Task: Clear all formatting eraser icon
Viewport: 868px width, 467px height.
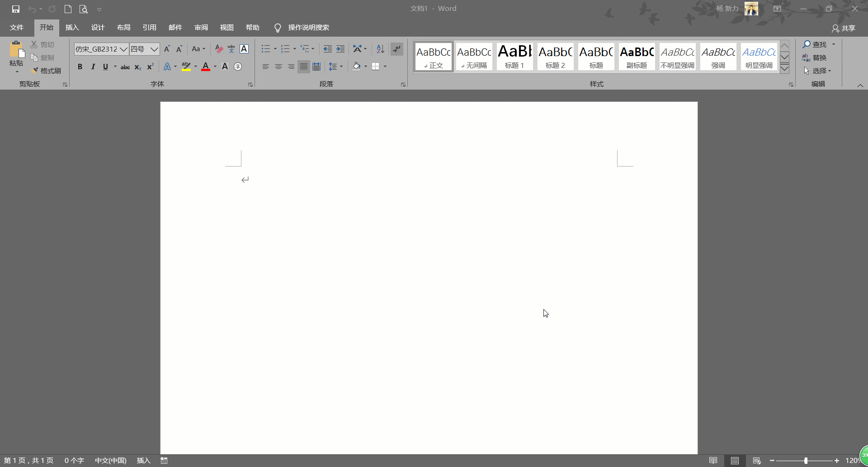Action: pyautogui.click(x=219, y=49)
